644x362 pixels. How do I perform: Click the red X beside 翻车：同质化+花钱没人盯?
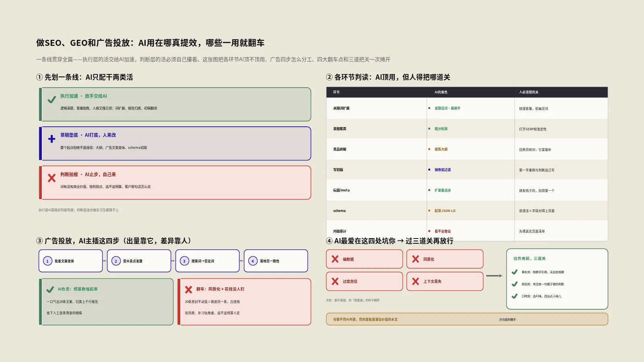(x=188, y=290)
